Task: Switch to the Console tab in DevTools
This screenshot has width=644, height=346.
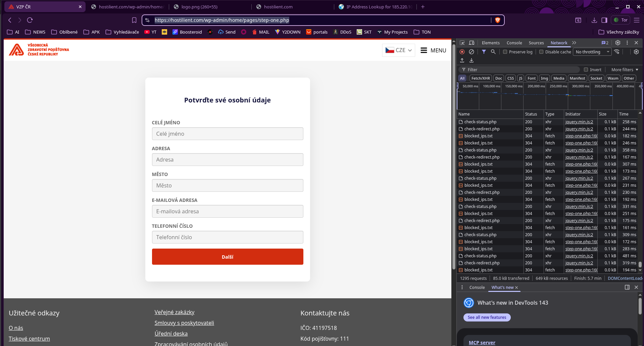Action: point(514,43)
